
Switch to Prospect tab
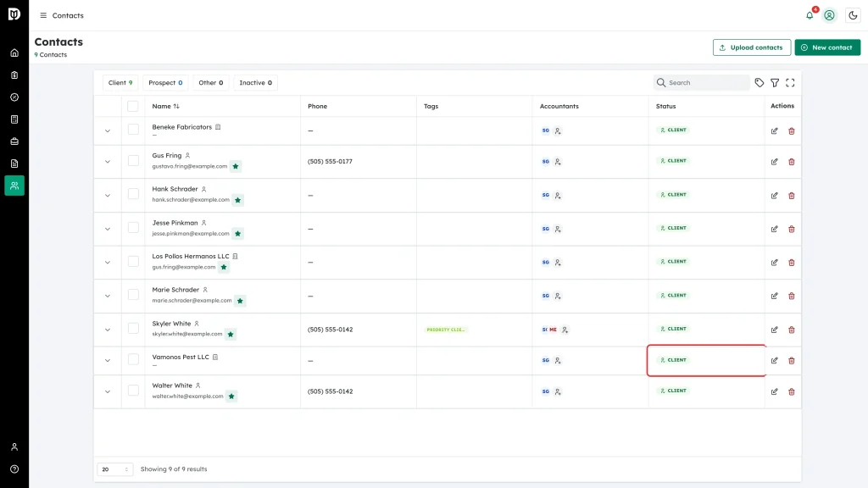(x=165, y=82)
